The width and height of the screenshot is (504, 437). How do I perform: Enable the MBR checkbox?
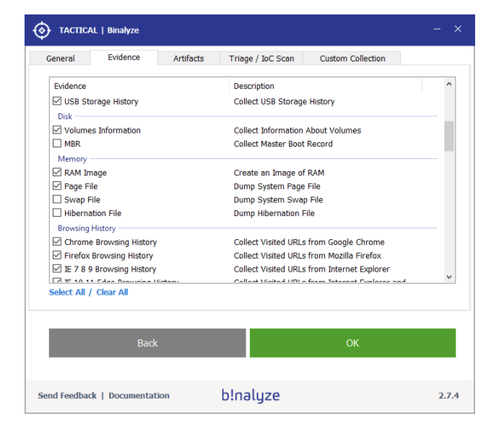pos(57,144)
